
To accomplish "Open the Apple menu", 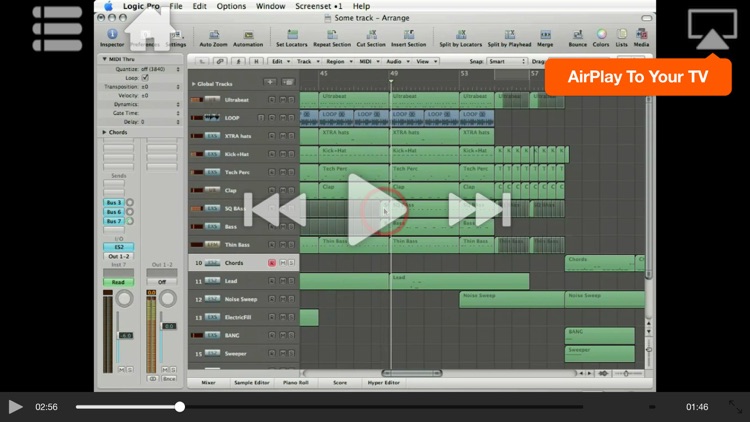I will point(109,6).
